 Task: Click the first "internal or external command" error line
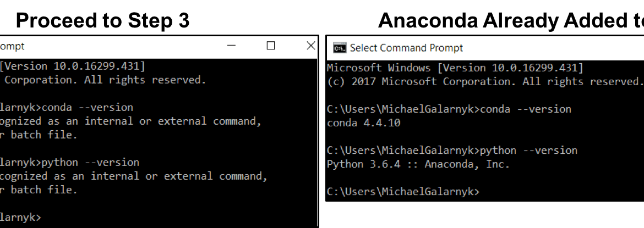tap(130, 121)
